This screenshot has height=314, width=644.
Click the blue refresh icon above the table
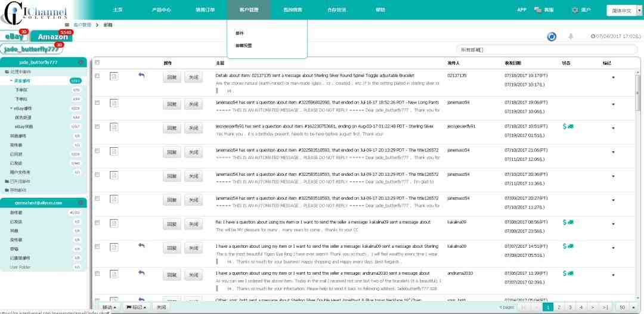(x=552, y=37)
